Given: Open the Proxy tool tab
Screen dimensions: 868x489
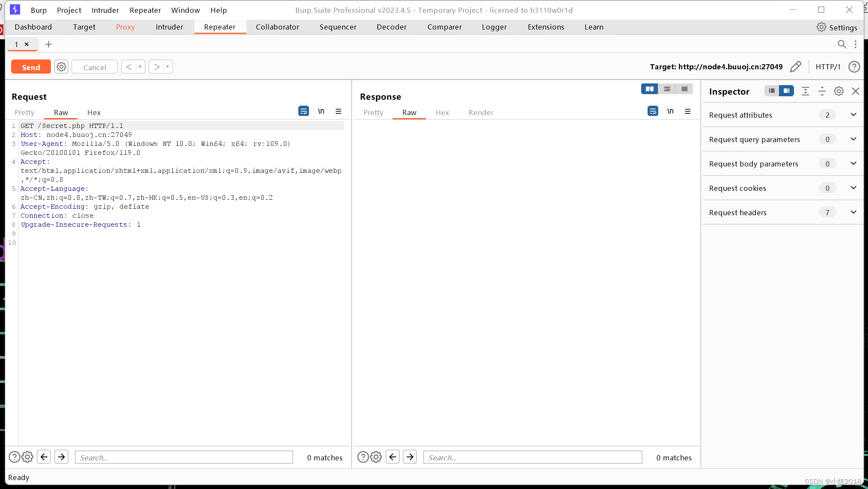Looking at the screenshot, I should tap(125, 27).
